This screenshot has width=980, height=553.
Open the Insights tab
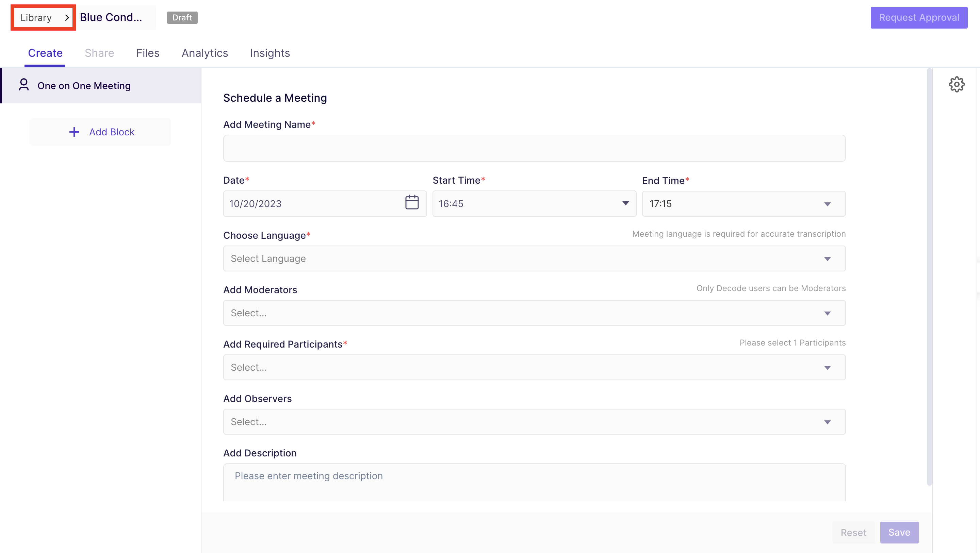270,53
